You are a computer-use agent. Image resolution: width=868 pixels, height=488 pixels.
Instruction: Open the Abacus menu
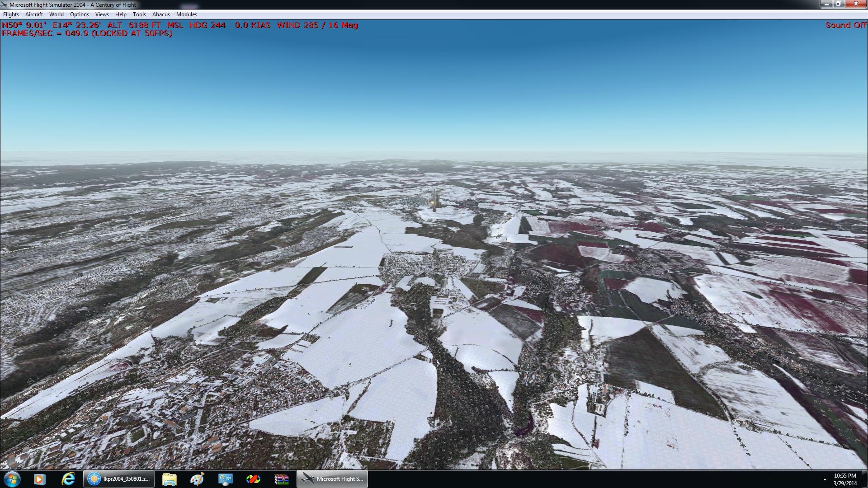pos(161,14)
